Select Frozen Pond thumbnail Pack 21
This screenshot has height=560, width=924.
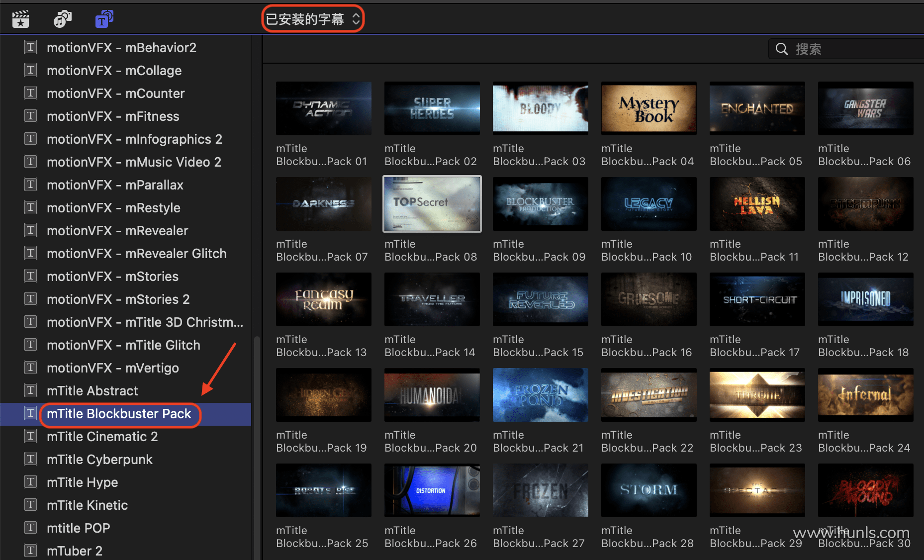point(541,395)
